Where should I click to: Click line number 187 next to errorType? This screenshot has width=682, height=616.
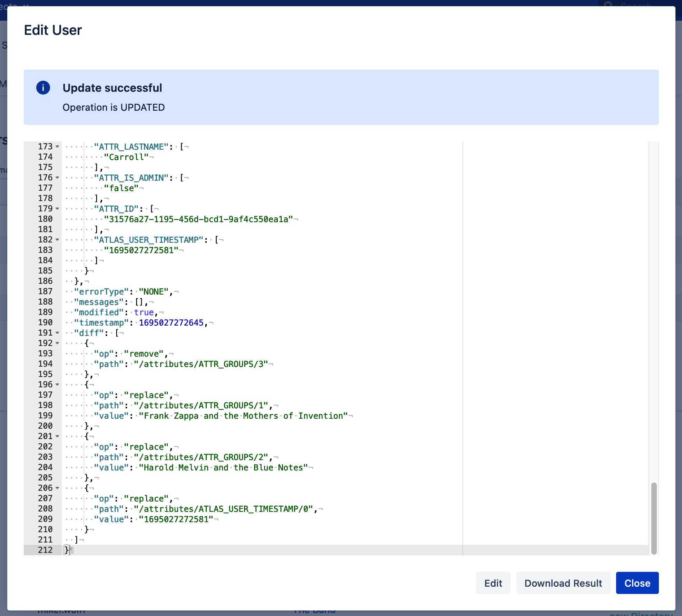(45, 291)
